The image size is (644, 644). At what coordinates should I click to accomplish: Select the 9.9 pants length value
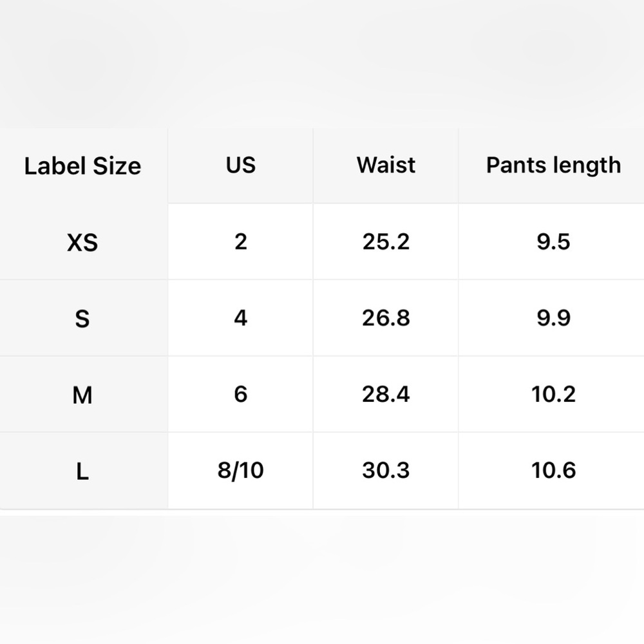553,318
